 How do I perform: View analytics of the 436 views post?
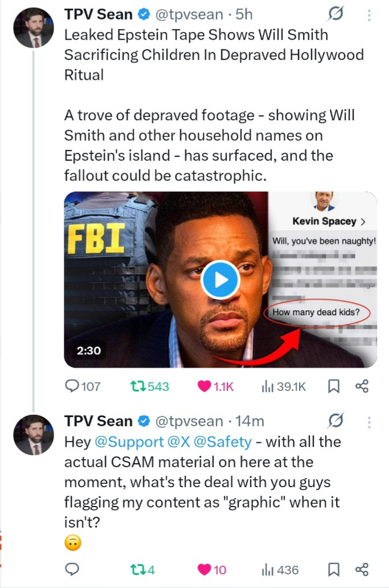click(268, 569)
